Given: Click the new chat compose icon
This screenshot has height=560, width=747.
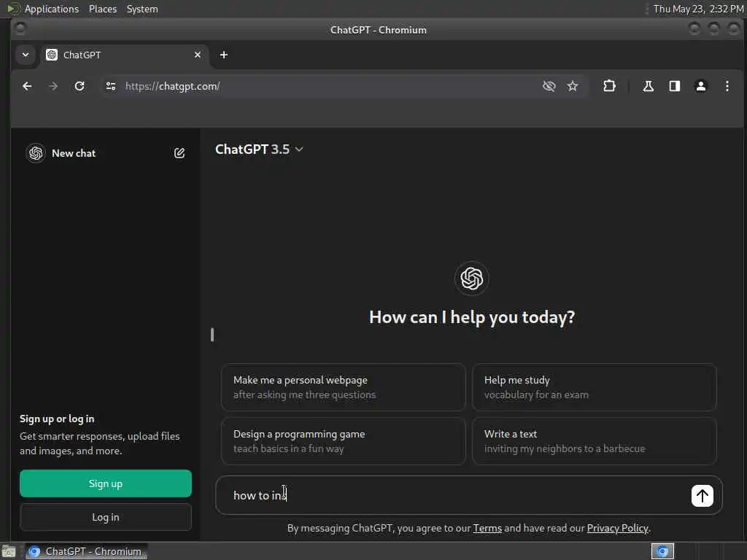Looking at the screenshot, I should [179, 153].
